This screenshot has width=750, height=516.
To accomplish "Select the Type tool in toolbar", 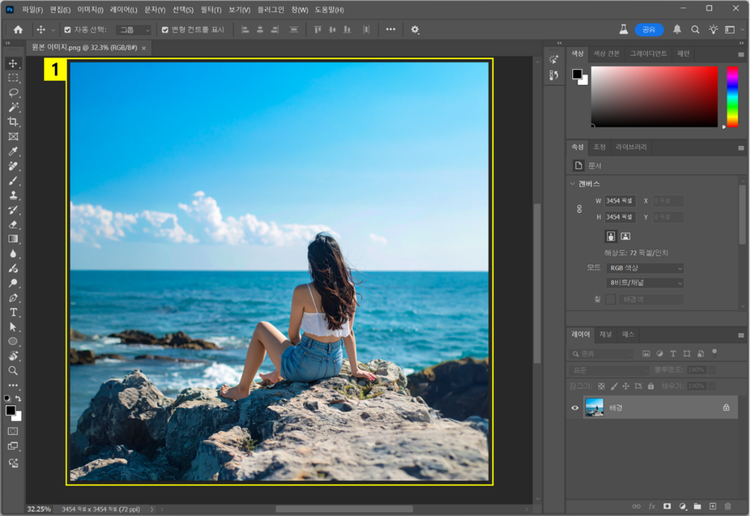I will [13, 312].
